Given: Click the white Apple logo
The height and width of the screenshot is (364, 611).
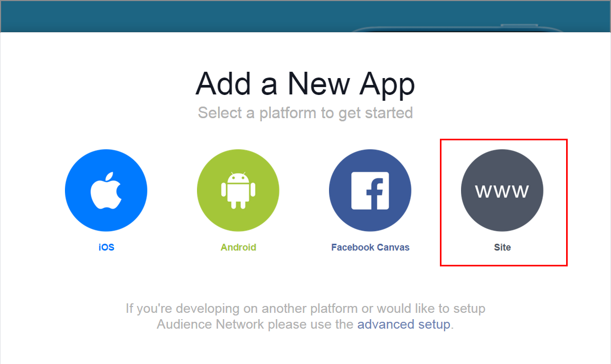Looking at the screenshot, I should (106, 190).
